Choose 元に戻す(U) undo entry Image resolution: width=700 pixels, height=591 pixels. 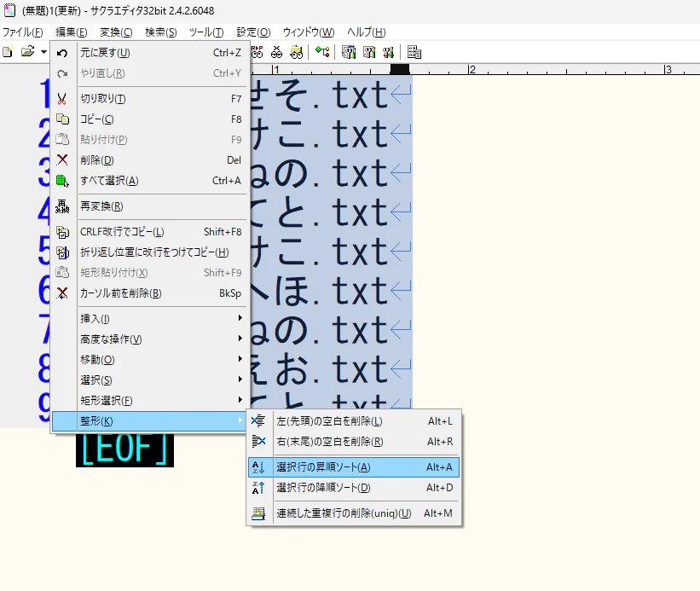(149, 53)
